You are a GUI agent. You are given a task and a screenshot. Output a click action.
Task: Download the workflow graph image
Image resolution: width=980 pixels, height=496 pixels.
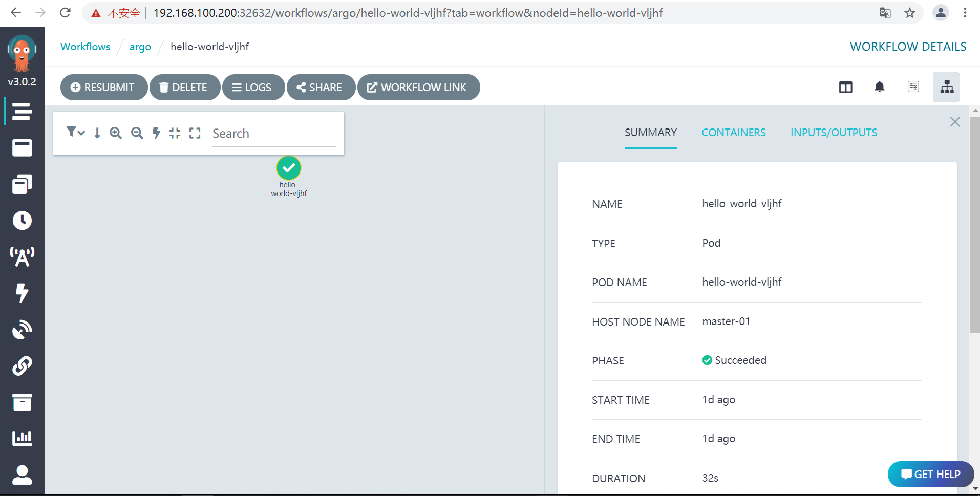(x=97, y=133)
